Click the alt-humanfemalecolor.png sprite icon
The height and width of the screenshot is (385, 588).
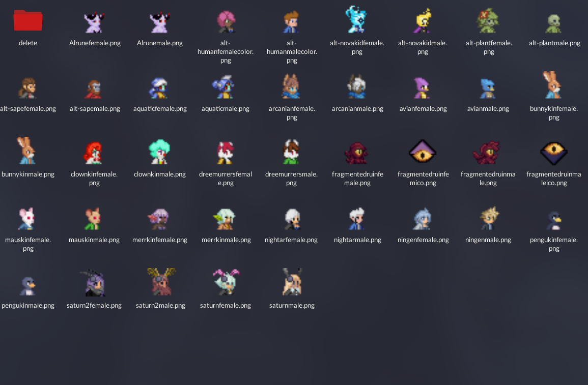pos(226,22)
